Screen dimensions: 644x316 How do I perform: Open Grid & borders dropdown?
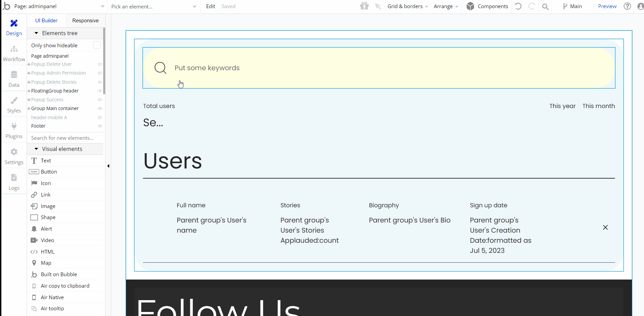coord(408,6)
